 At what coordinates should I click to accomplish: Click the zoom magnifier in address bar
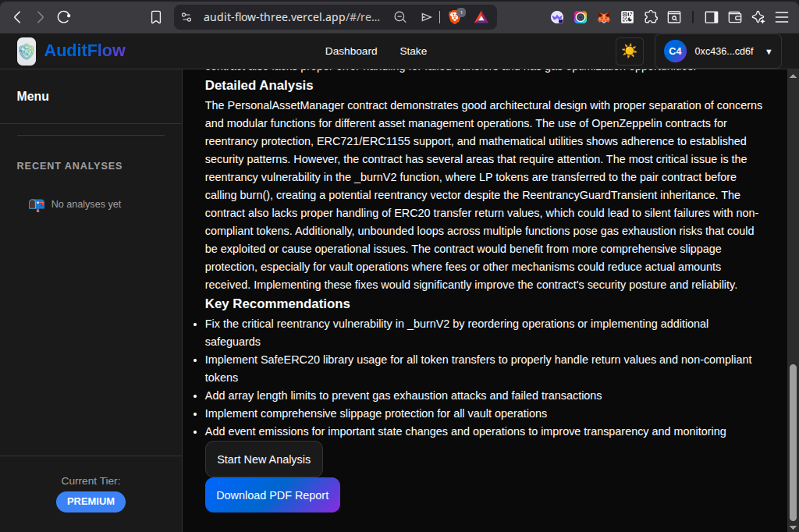400,17
